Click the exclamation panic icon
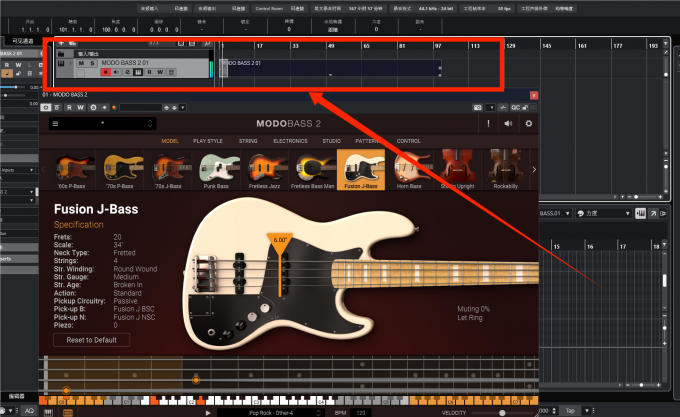680x417 pixels. pyautogui.click(x=488, y=124)
